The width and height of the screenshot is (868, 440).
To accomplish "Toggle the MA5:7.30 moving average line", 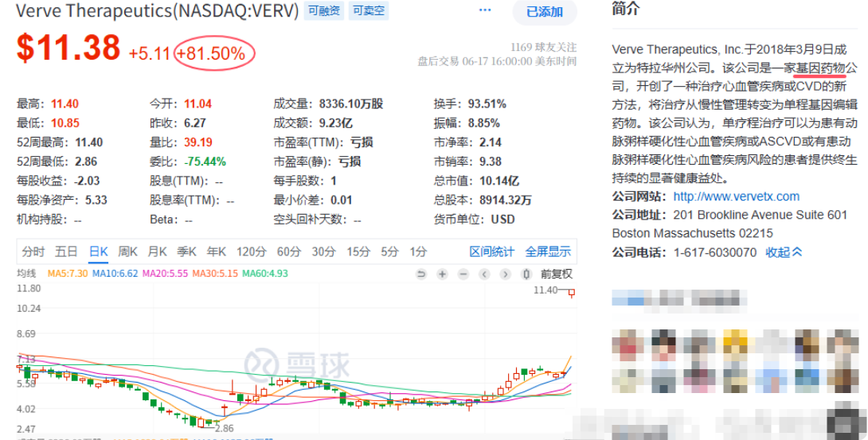I will coord(68,274).
